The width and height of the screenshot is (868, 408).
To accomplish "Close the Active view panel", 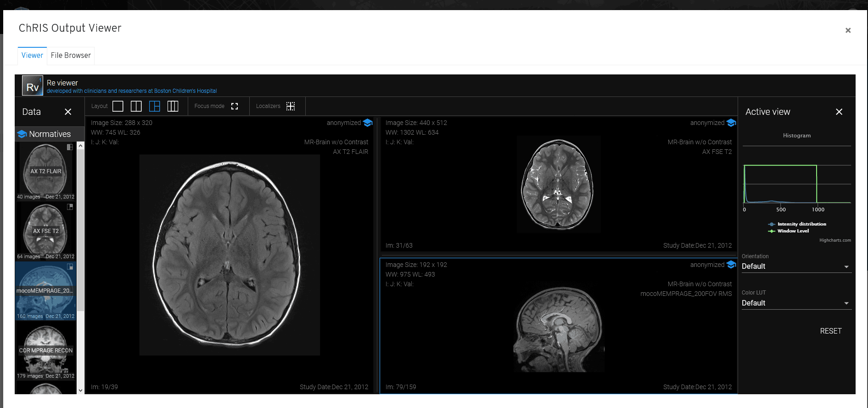I will tap(839, 112).
